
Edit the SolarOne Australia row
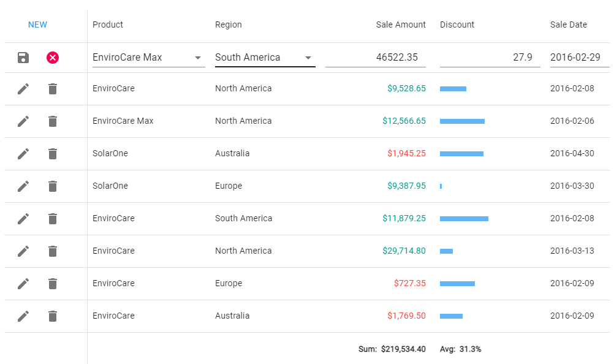[23, 153]
